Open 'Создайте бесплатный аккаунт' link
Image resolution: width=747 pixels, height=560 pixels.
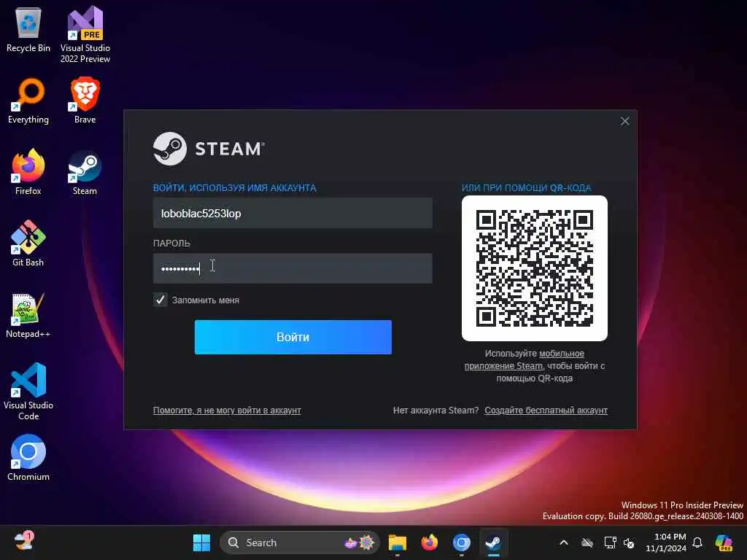pyautogui.click(x=546, y=410)
